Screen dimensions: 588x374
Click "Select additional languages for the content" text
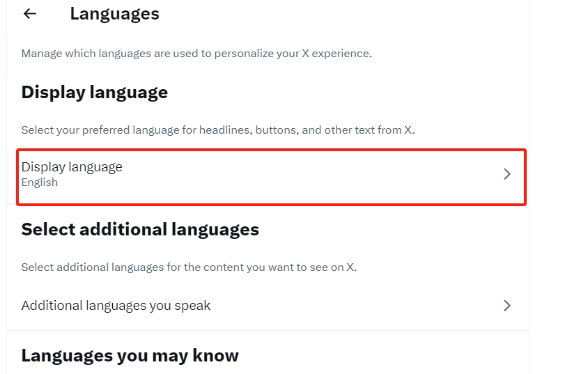point(189,267)
